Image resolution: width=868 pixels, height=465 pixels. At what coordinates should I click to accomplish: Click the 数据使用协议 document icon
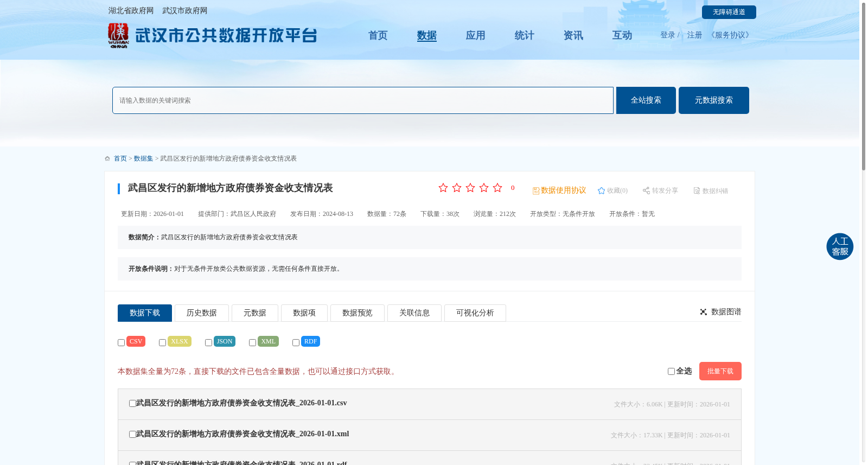coord(536,190)
